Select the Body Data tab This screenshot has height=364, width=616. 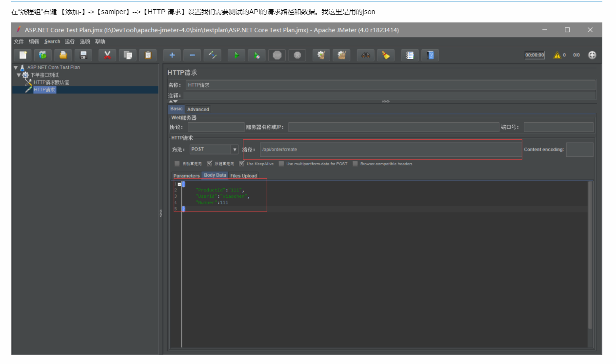click(215, 175)
